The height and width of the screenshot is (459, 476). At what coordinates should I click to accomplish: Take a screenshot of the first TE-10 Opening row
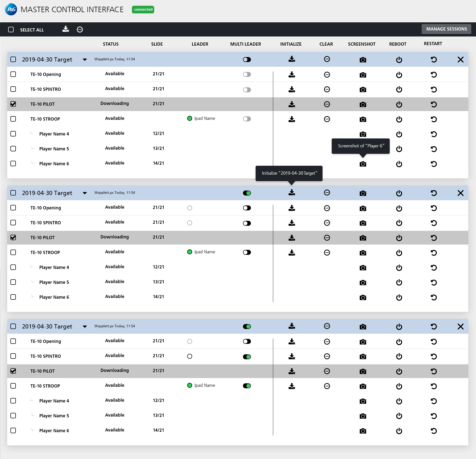pyautogui.click(x=363, y=75)
